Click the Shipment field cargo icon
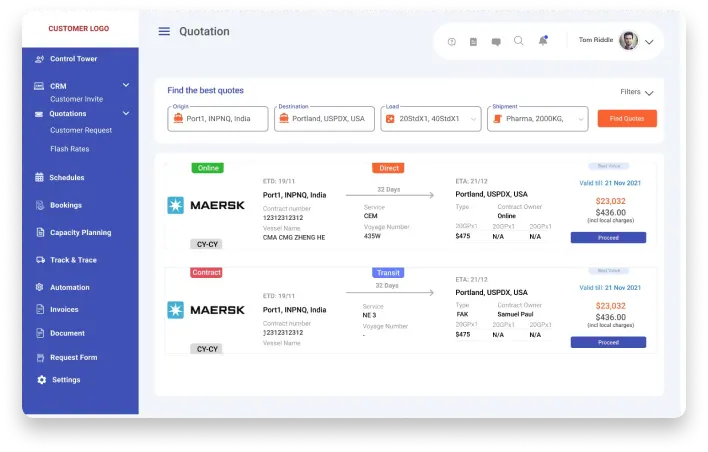This screenshot has height=452, width=708. point(497,119)
